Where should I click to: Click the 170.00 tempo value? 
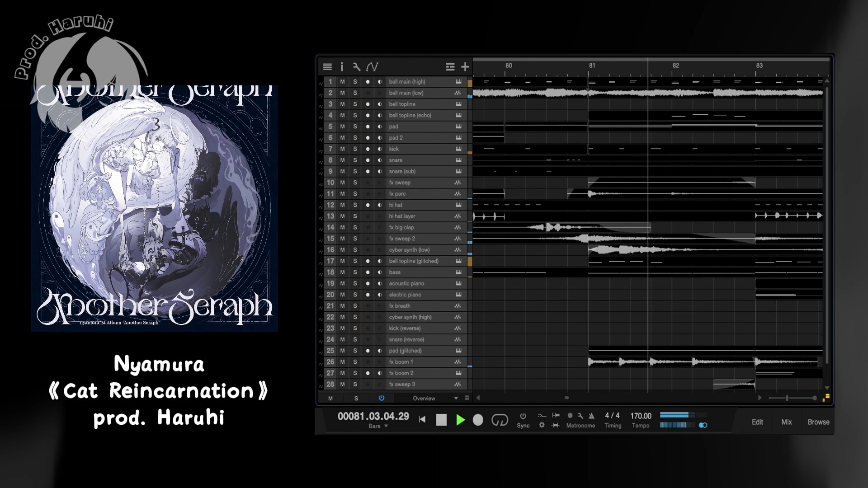(641, 416)
